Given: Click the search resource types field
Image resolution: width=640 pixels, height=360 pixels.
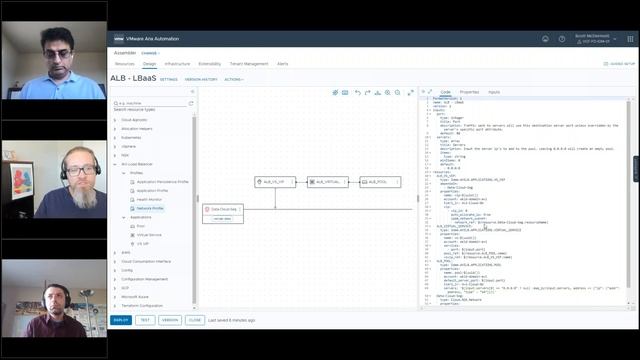Looking at the screenshot, I should [150, 103].
